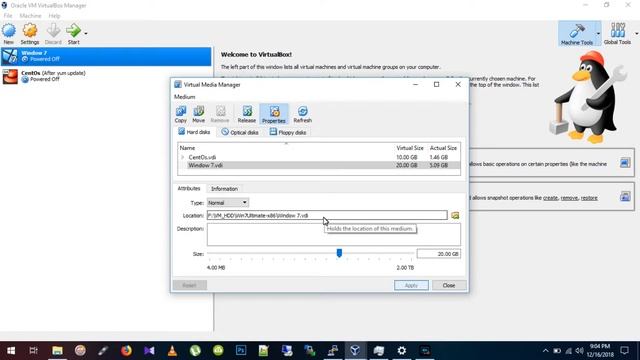
Task: Click the browse folder icon beside Location
Action: [455, 215]
